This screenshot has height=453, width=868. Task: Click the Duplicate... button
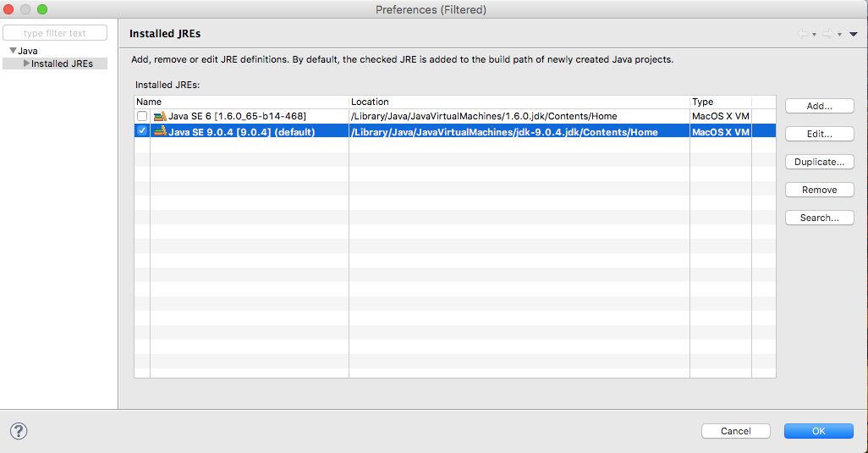click(x=819, y=162)
